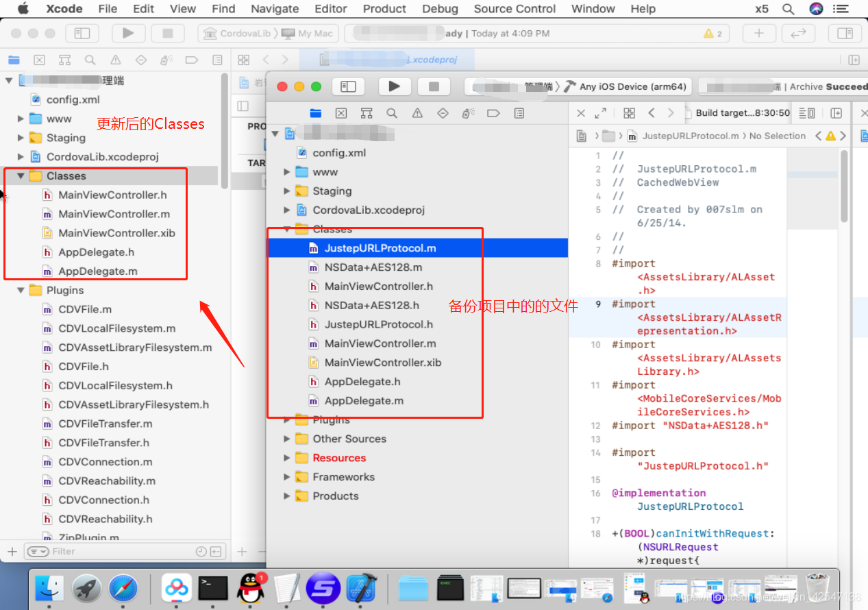Run the project in back Xcode window

click(127, 33)
